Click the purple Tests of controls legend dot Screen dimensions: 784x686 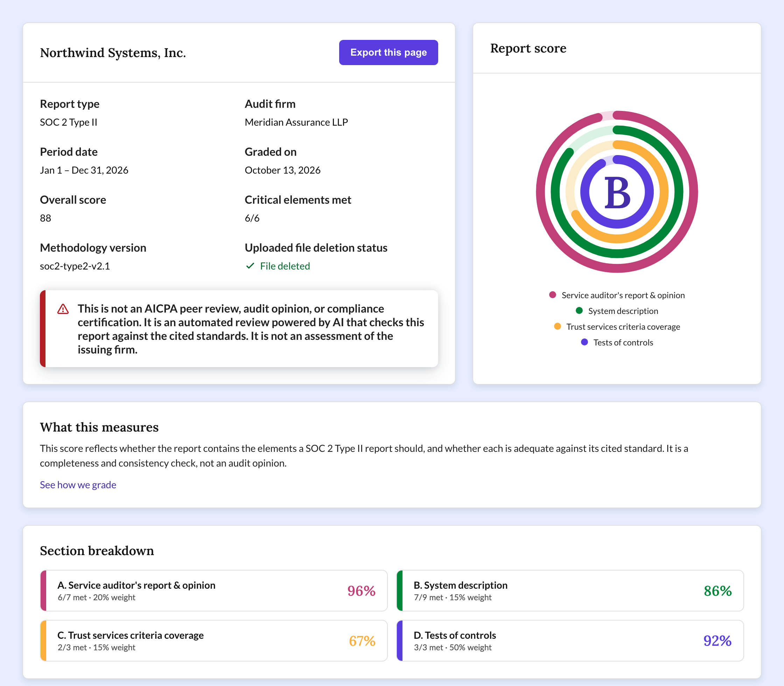584,342
